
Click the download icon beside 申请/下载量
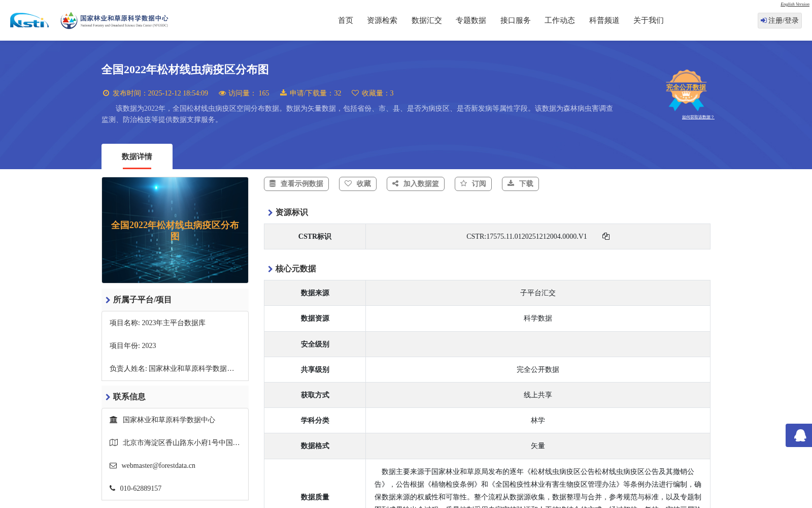(x=283, y=93)
